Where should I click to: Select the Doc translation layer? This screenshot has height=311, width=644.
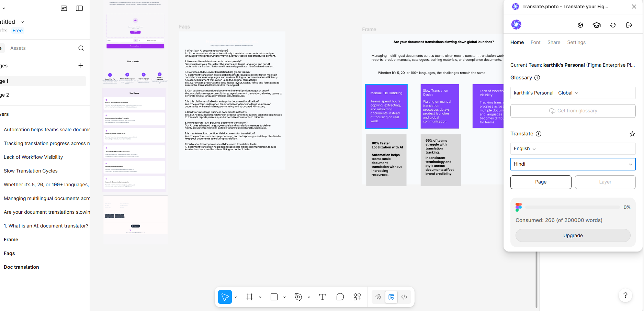[21, 267]
